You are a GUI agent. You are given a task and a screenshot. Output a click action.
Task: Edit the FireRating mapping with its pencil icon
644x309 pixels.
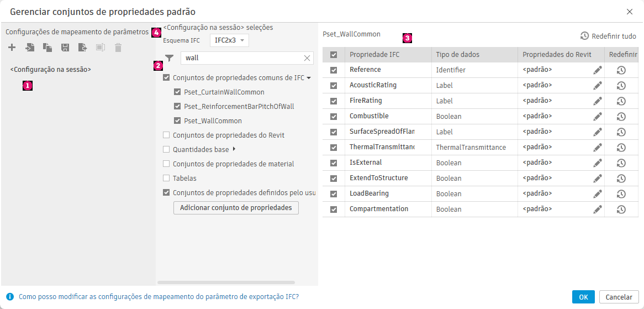597,101
